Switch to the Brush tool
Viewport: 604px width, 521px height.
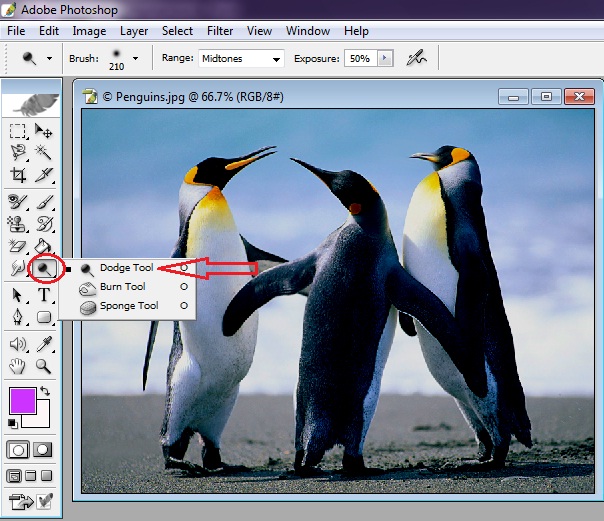click(44, 202)
